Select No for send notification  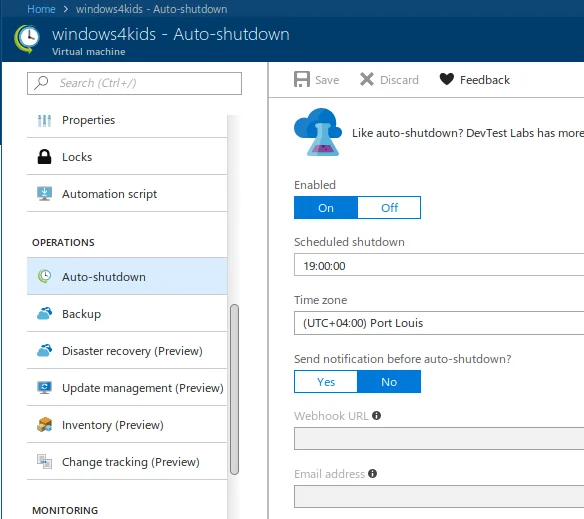(x=389, y=382)
